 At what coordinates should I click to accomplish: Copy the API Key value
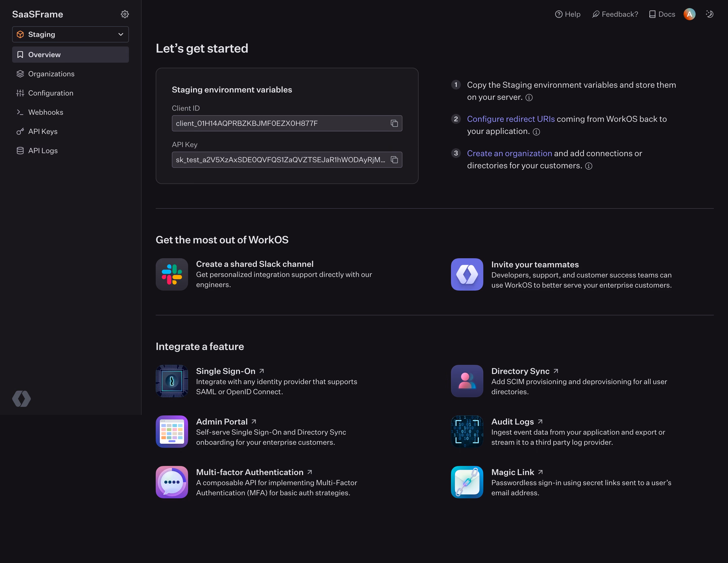[394, 160]
